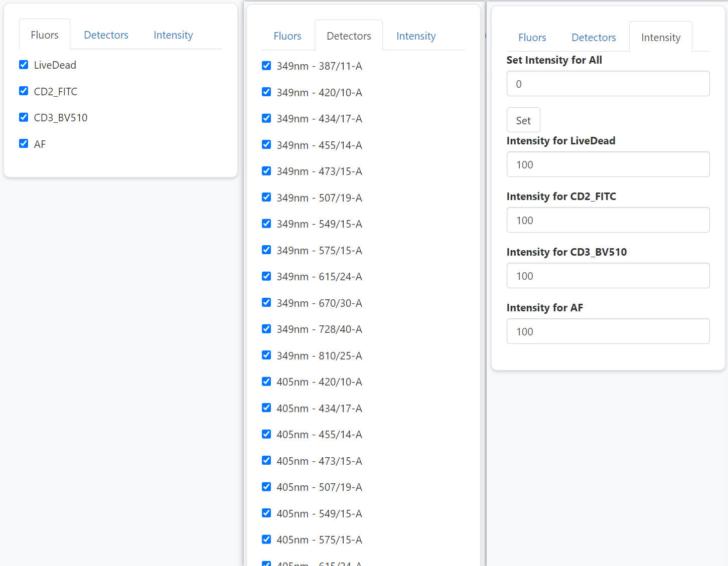Focus the Intensity for LiveDead input
The image size is (728, 566).
coord(608,164)
